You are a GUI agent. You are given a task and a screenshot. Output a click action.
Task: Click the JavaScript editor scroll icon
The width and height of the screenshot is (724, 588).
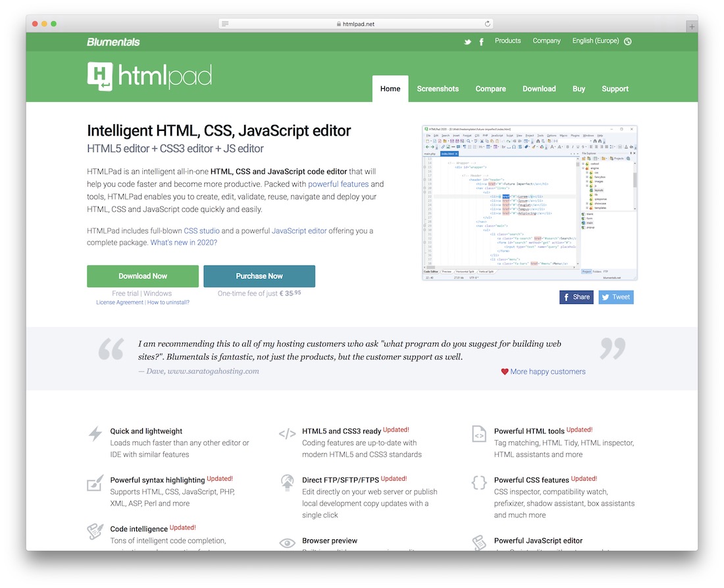click(x=478, y=542)
